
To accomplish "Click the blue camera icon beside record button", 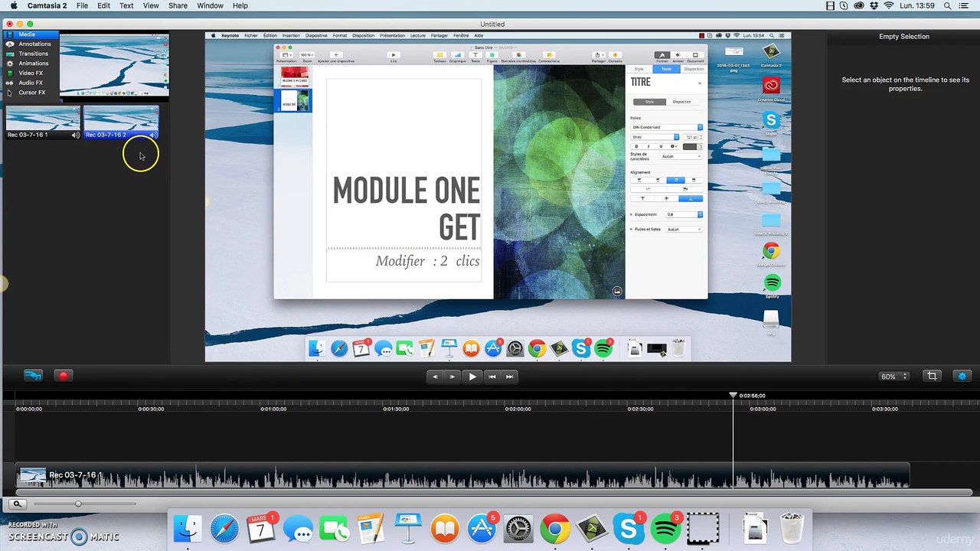I will pos(33,376).
